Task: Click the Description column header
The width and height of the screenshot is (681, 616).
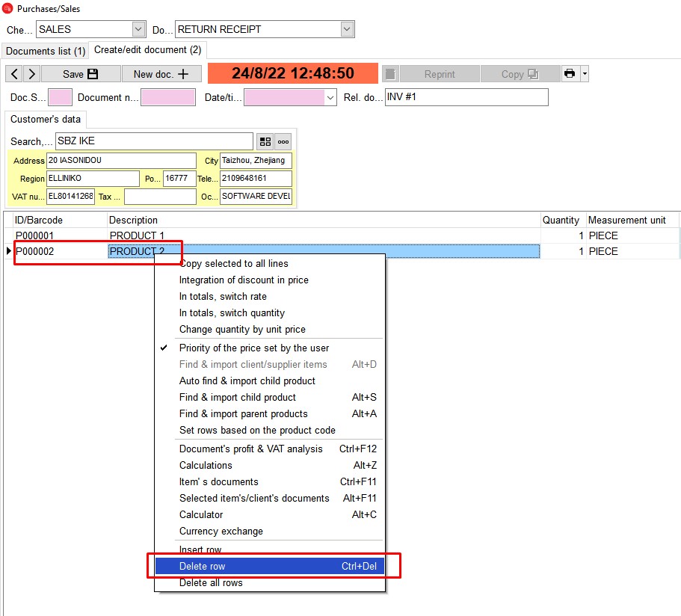Action: click(324, 221)
